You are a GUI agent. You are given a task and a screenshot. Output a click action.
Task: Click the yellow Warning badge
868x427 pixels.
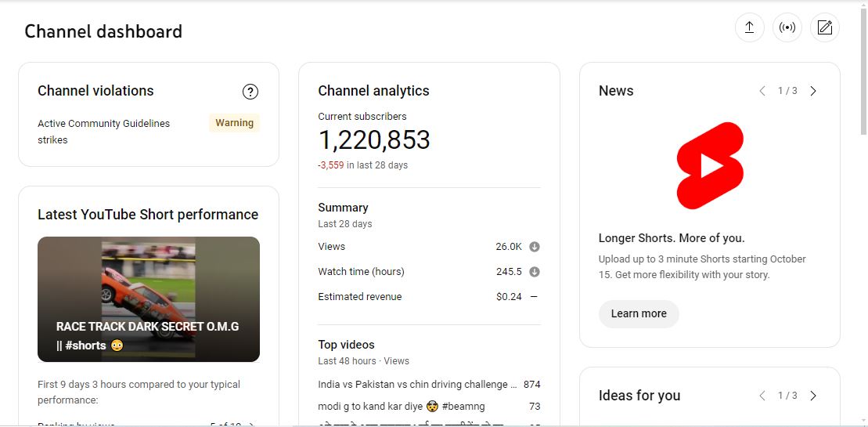234,123
